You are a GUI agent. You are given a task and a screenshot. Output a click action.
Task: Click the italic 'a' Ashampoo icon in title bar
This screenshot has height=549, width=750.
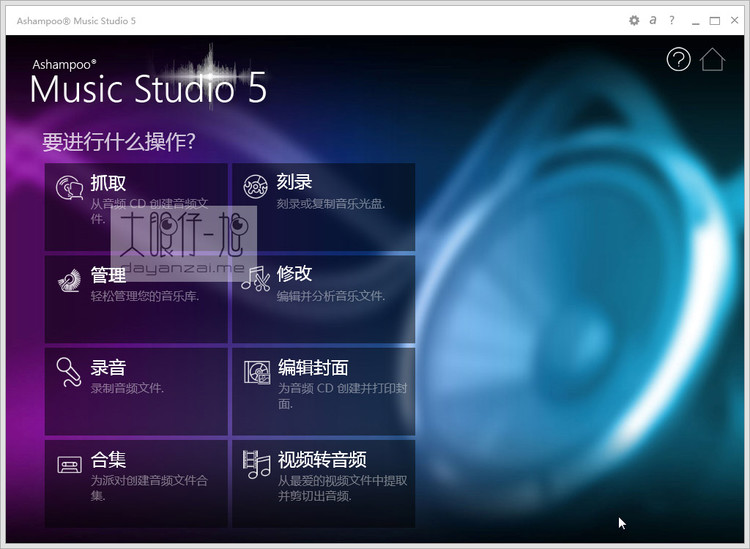click(653, 20)
